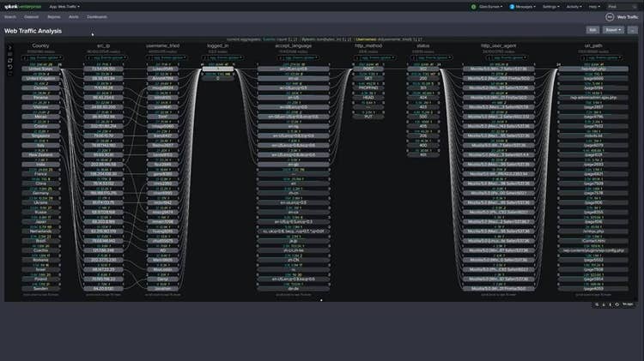The width and height of the screenshot is (644, 361).
Task: Open the status column aggregation dropdown
Action: (x=423, y=57)
